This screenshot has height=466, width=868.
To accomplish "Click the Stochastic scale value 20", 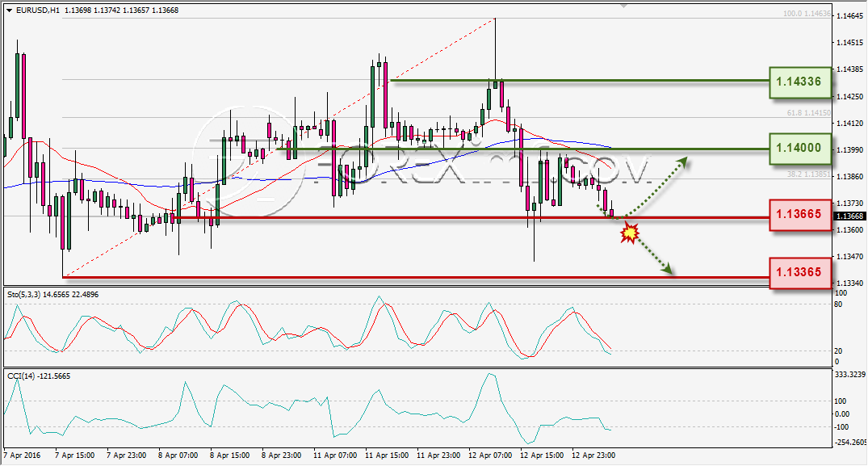I will (838, 351).
